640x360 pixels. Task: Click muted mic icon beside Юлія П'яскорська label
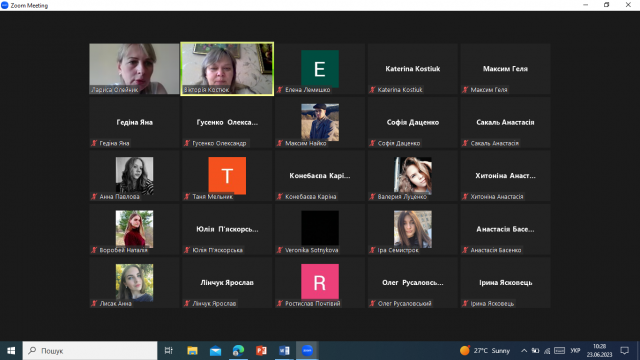[x=187, y=250]
